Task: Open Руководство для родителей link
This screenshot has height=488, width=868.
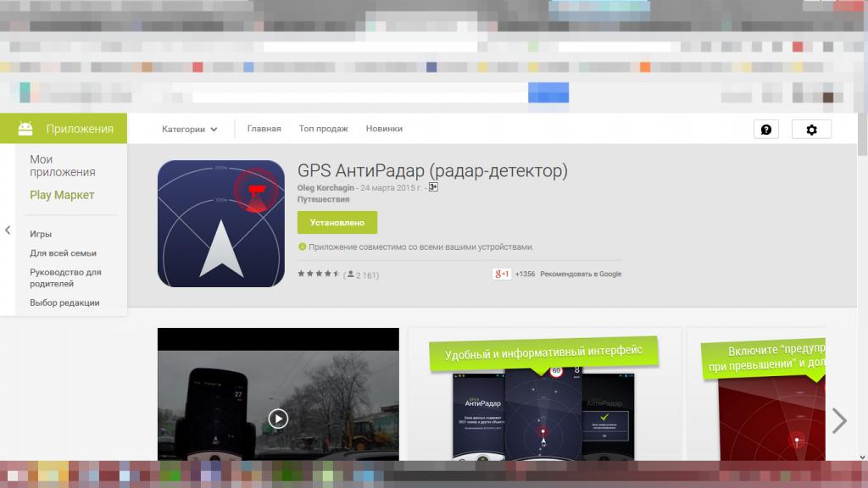Action: [x=65, y=278]
